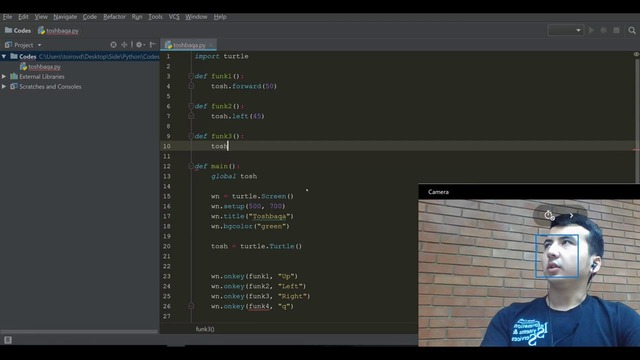Click the Codes breadcrumb in navigation bar
Viewport: 640px width, 360px height.
[18, 31]
